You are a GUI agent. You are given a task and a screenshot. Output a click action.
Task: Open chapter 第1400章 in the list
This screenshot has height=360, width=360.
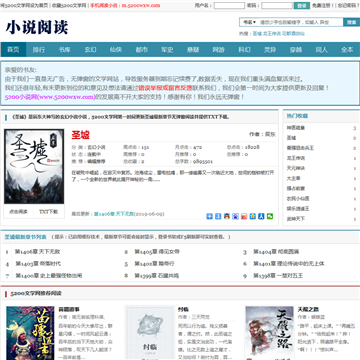49,276
